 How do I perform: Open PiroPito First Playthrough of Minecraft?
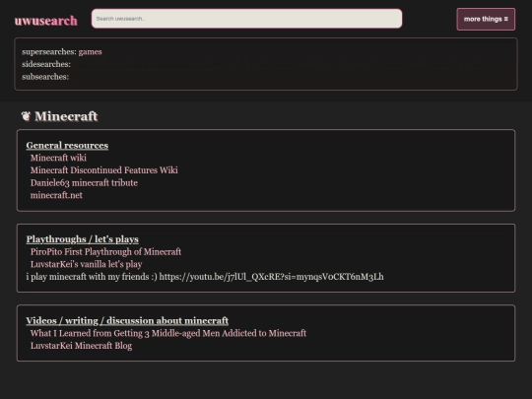[105, 252]
